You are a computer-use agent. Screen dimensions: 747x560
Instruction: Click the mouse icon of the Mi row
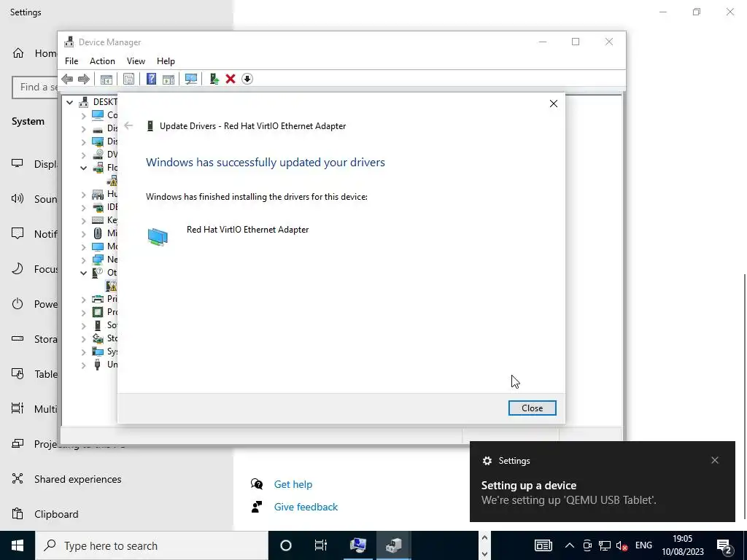pos(98,233)
